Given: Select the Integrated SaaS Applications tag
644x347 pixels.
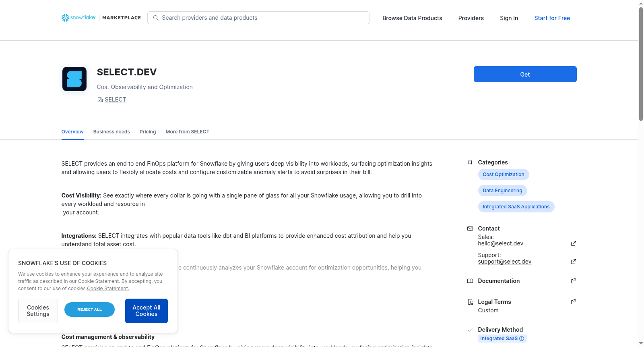Looking at the screenshot, I should 516,207.
